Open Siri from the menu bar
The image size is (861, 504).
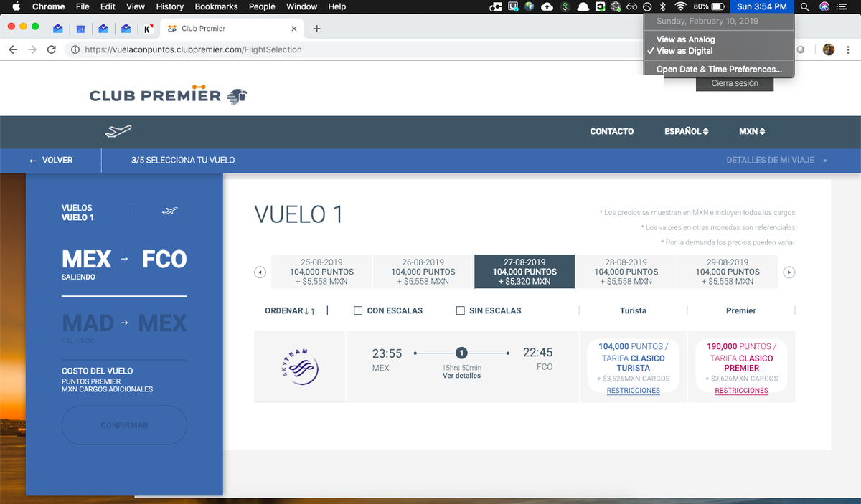coord(824,6)
